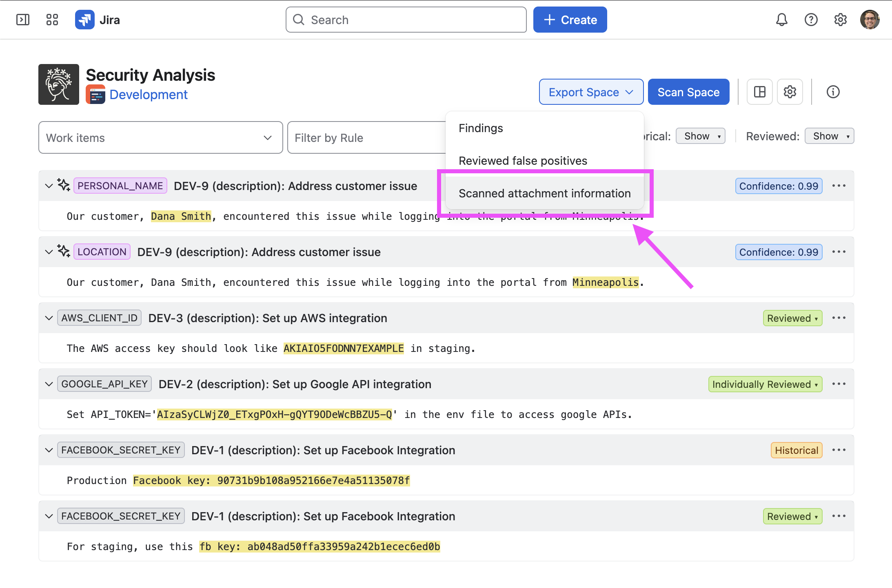This screenshot has height=588, width=892.
Task: Toggle the sidebar panel icon
Action: pos(23,20)
